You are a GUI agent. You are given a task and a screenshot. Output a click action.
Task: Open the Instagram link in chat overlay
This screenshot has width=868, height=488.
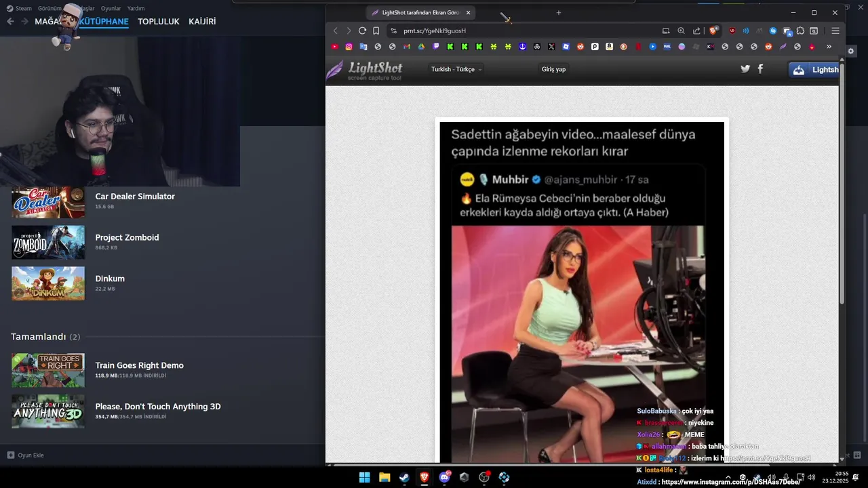(731, 482)
